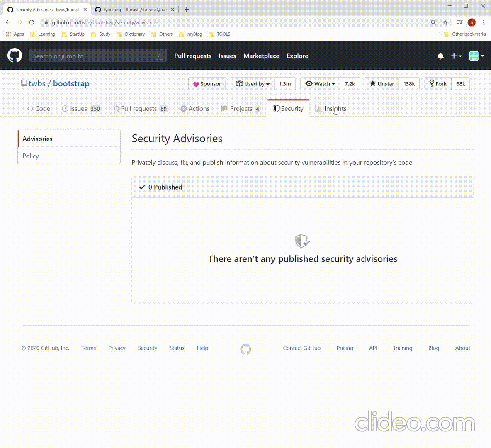Open the Help footer link
The height and width of the screenshot is (448, 491).
[x=203, y=348]
